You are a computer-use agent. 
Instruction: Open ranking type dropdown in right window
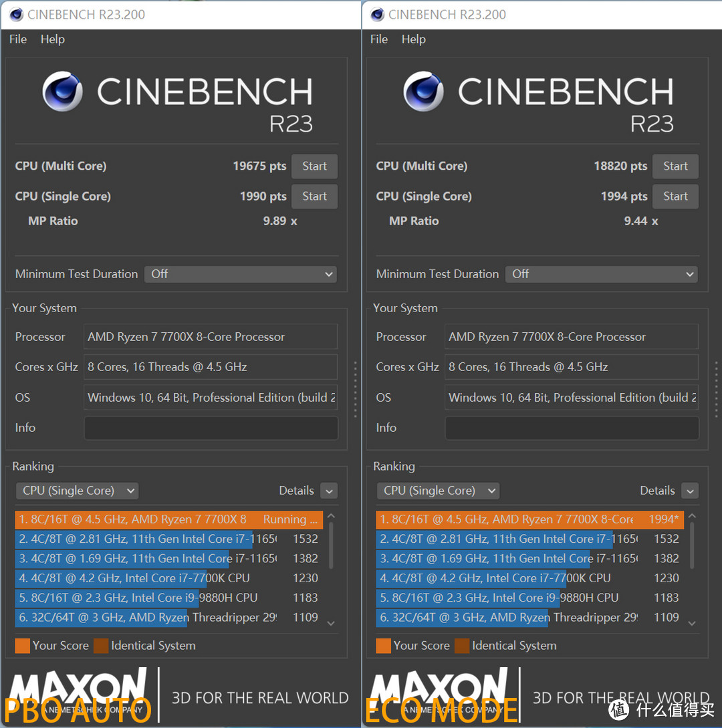click(438, 491)
